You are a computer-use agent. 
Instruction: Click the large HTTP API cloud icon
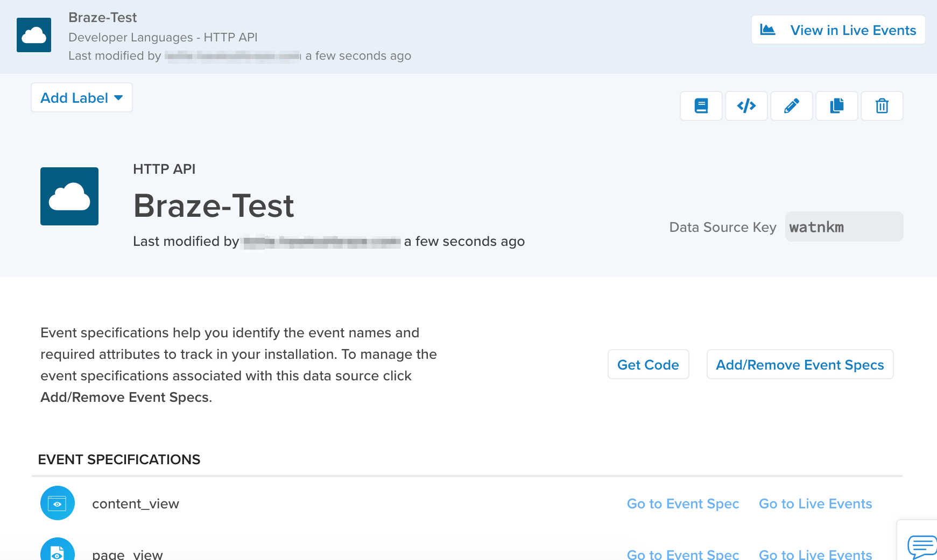(x=69, y=196)
